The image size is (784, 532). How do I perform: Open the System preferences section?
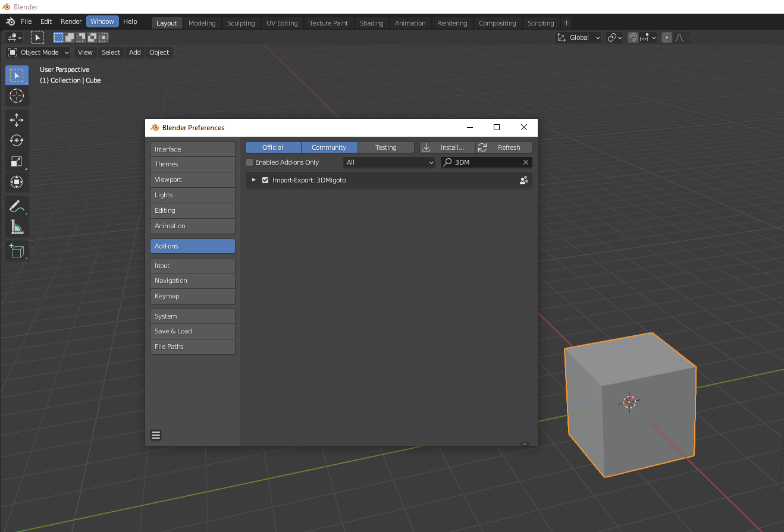[193, 316]
